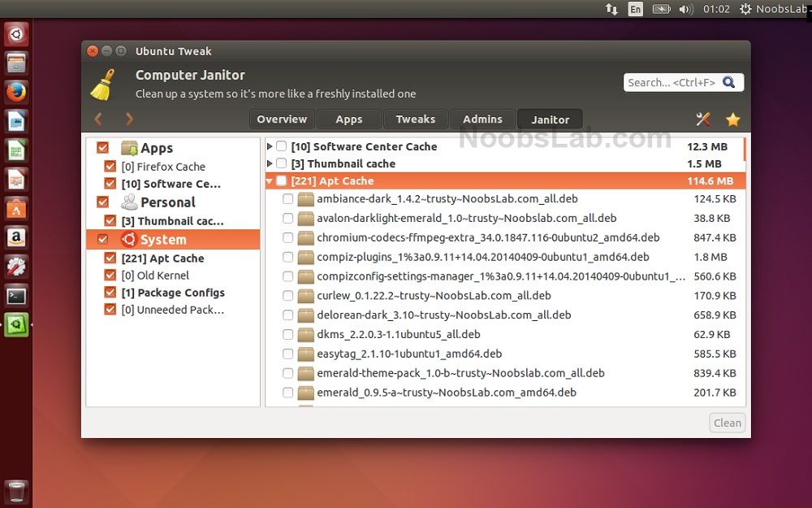
Task: Select the compiz-plugins package row
Action: (505, 257)
